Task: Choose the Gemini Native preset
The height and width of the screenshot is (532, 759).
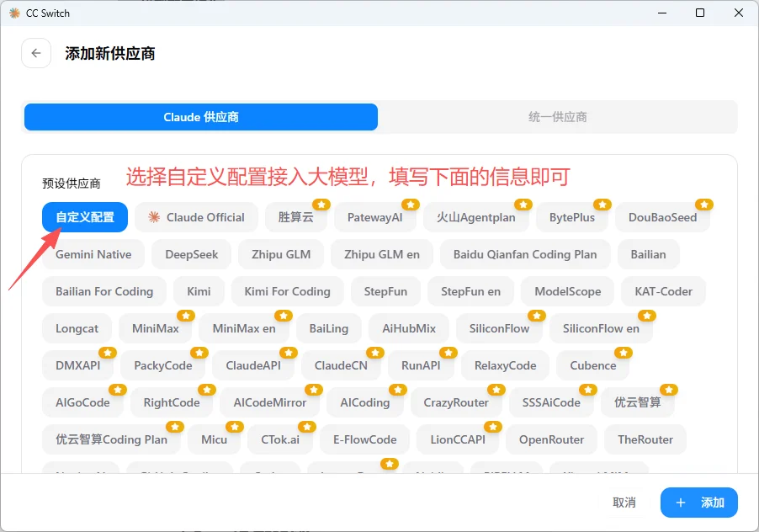Action: pos(93,254)
